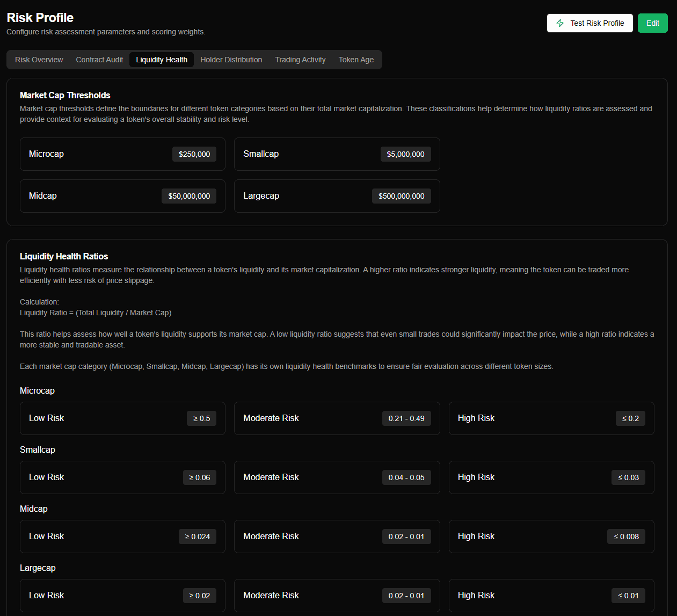The height and width of the screenshot is (616, 677).
Task: Click the Smallcap High Risk ≤0.03 badge
Action: [x=628, y=477]
